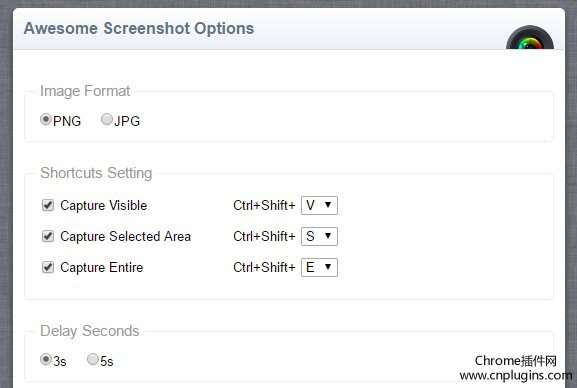Screen dimensions: 577x388
Task: Click the Capture Visible label
Action: (103, 205)
